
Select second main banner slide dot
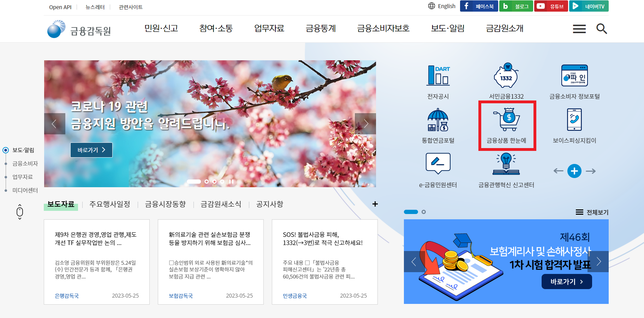tap(207, 182)
